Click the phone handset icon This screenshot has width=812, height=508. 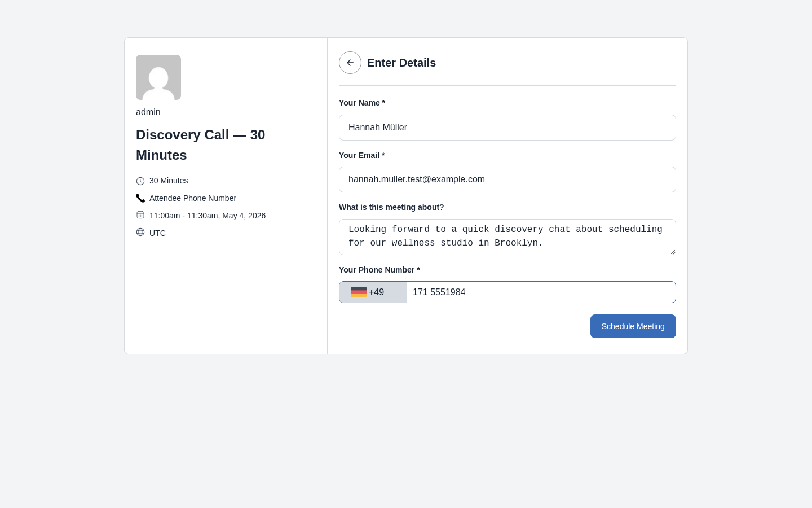click(x=140, y=198)
